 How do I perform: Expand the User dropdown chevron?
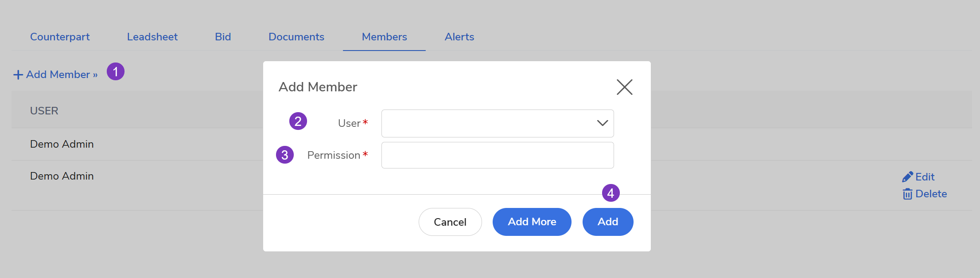pyautogui.click(x=602, y=123)
